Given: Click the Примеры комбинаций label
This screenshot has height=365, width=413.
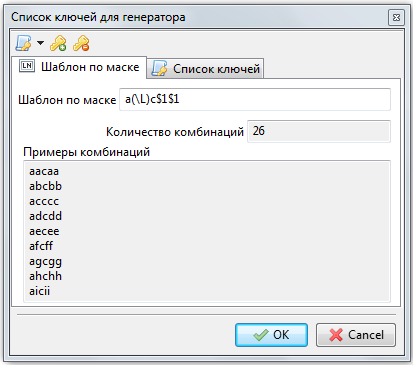Looking at the screenshot, I should 86,152.
